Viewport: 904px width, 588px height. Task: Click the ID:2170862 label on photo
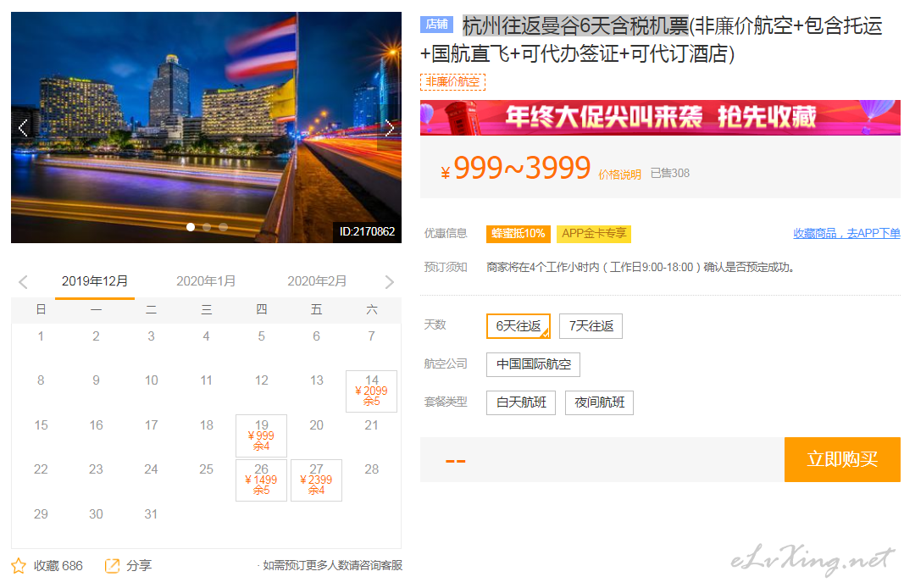point(367,232)
